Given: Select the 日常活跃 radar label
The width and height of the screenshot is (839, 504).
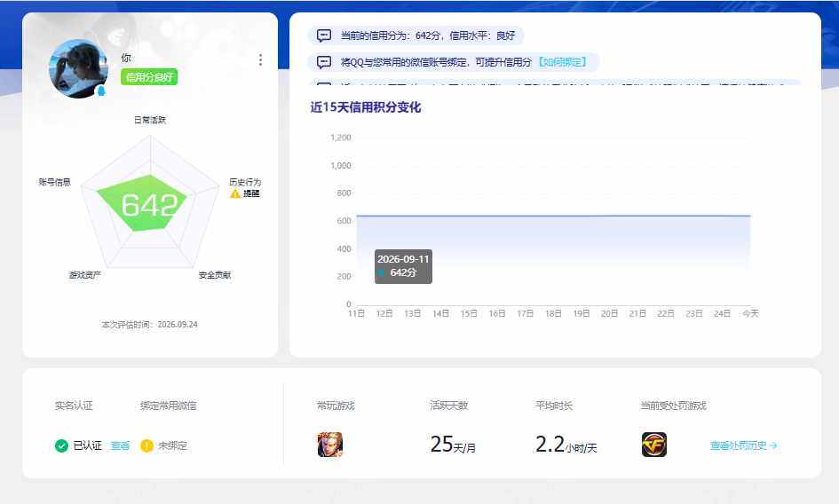Looking at the screenshot, I should [150, 120].
